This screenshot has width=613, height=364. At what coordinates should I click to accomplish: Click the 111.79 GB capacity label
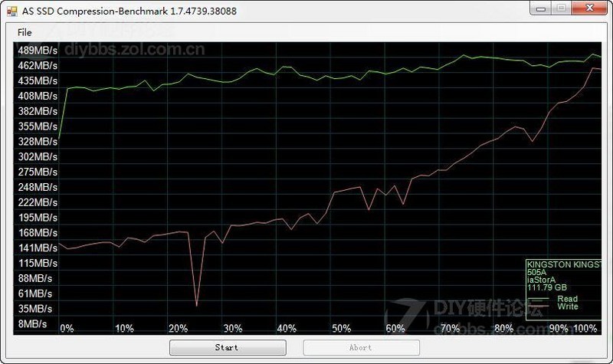pos(547,287)
